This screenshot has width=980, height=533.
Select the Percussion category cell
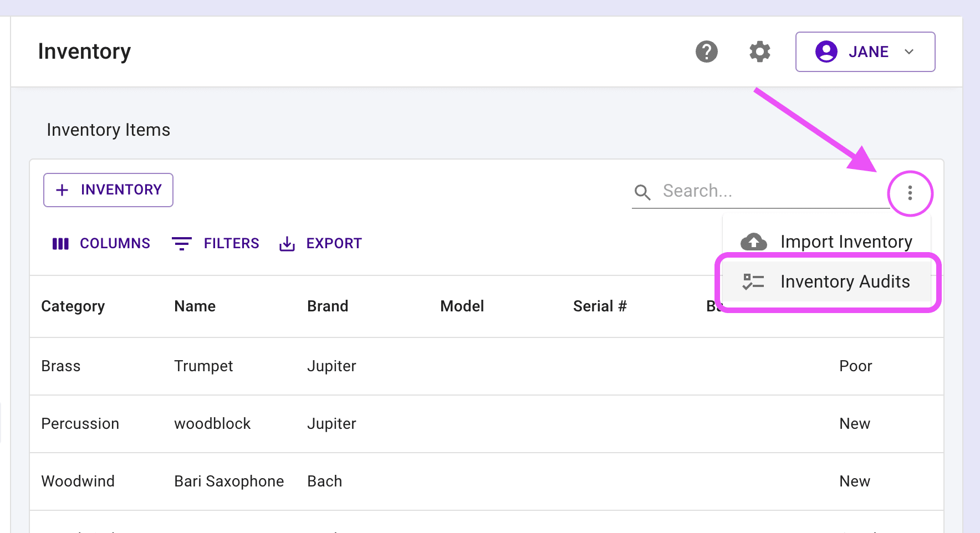click(x=80, y=424)
